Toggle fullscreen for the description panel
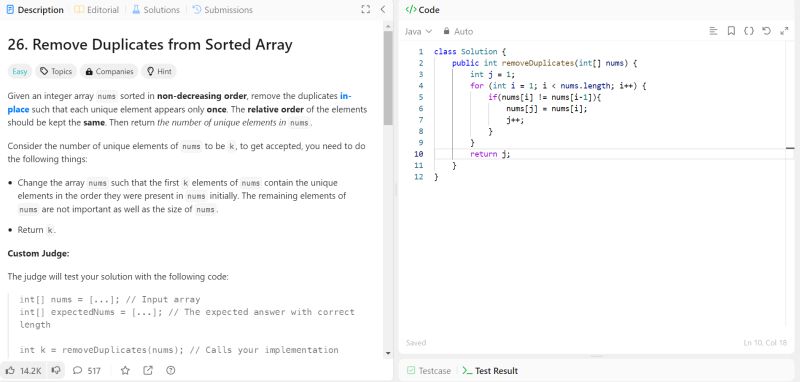Image resolution: width=800 pixels, height=382 pixels. pos(365,9)
